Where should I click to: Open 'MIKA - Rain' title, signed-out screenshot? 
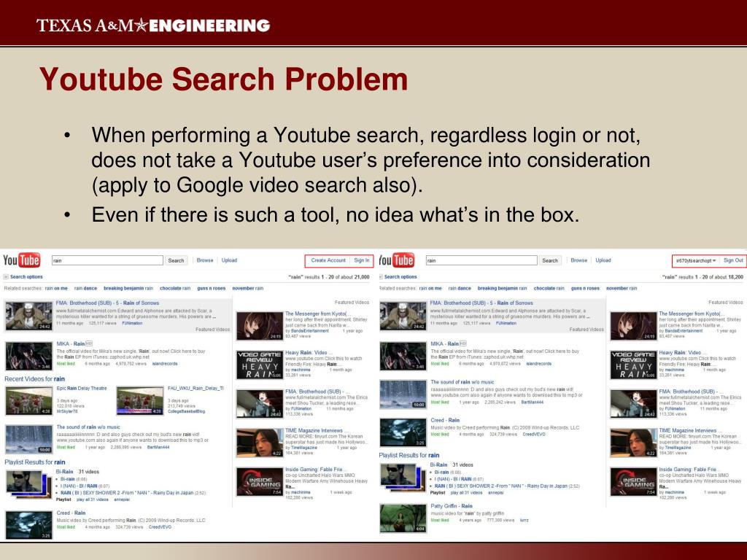pyautogui.click(x=71, y=343)
